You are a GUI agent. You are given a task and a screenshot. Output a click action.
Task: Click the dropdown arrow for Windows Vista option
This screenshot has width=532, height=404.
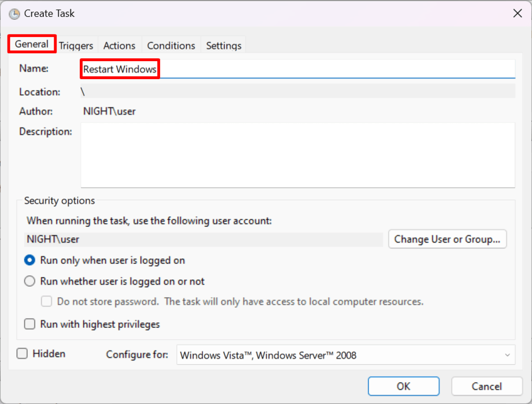[x=506, y=354]
